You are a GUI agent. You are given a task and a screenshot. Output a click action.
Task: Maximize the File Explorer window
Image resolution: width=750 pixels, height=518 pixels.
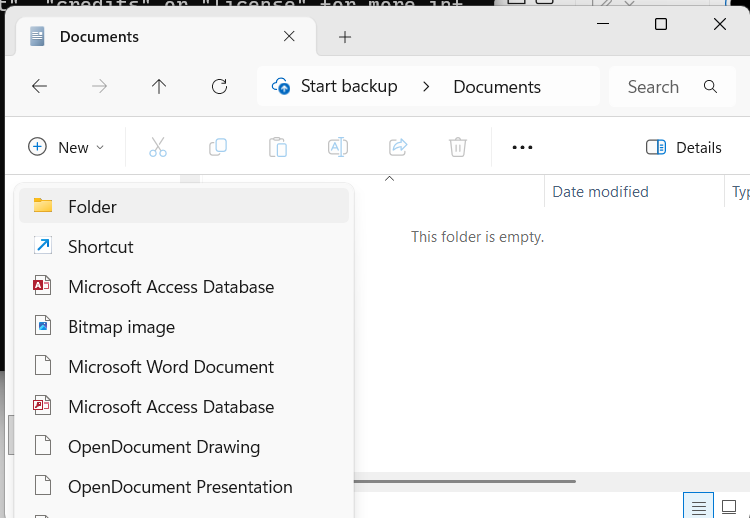click(661, 24)
